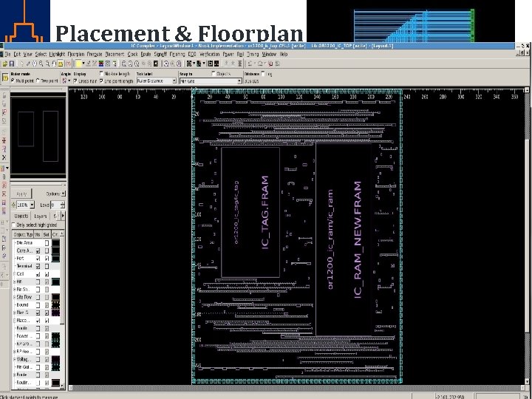Click the color swatch for Die Area
This screenshot has height=399, width=532.
(55, 243)
